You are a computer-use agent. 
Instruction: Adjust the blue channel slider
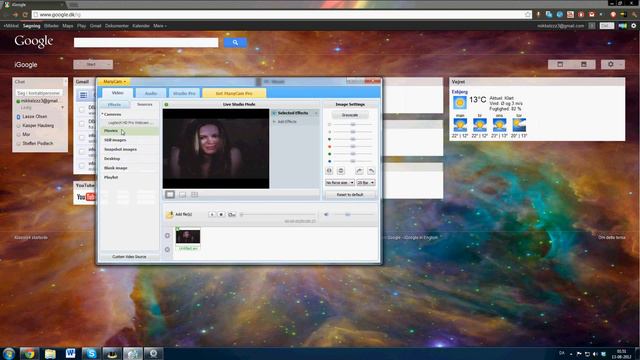(353, 161)
